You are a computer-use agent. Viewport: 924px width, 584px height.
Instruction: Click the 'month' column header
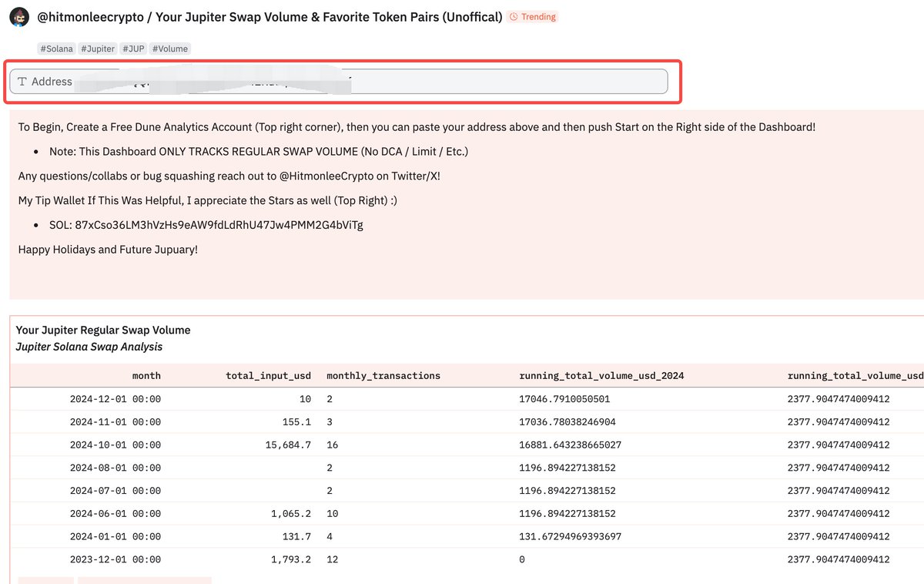click(146, 376)
